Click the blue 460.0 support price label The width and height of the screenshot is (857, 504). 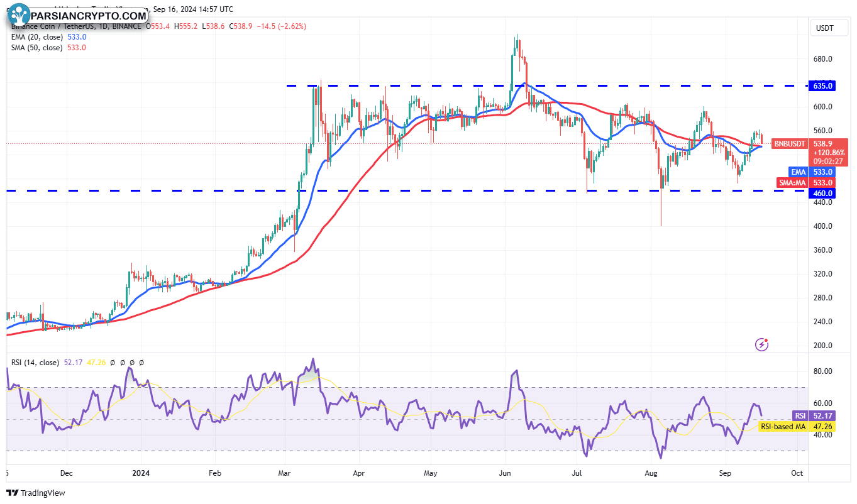coord(822,193)
